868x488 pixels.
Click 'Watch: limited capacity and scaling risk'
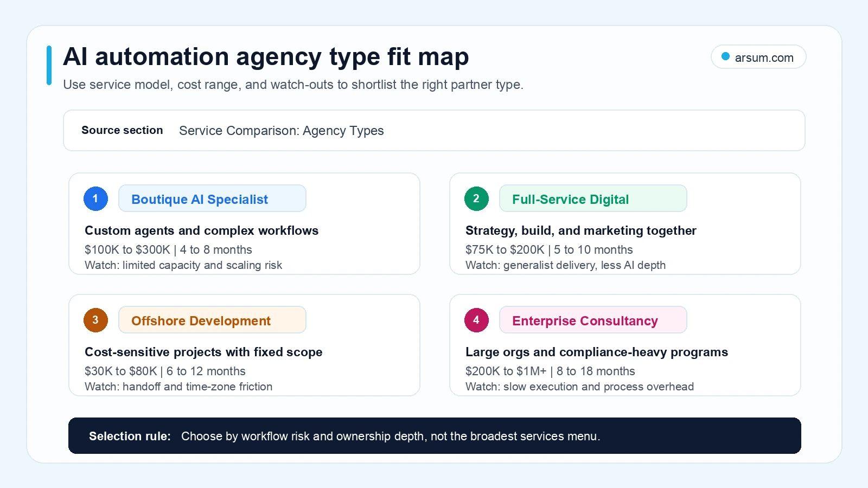(183, 265)
